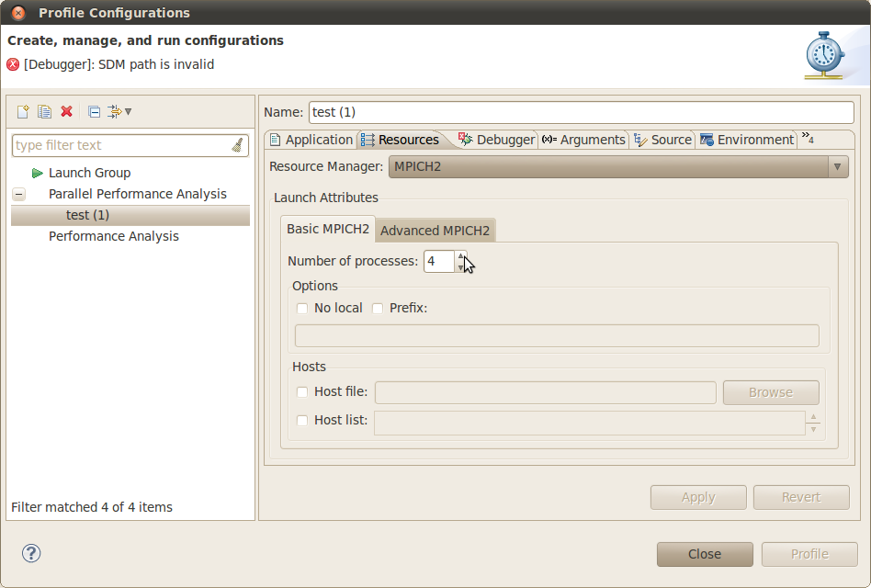Open the filter configurations dropdown icon
The width and height of the screenshot is (871, 588).
[119, 111]
